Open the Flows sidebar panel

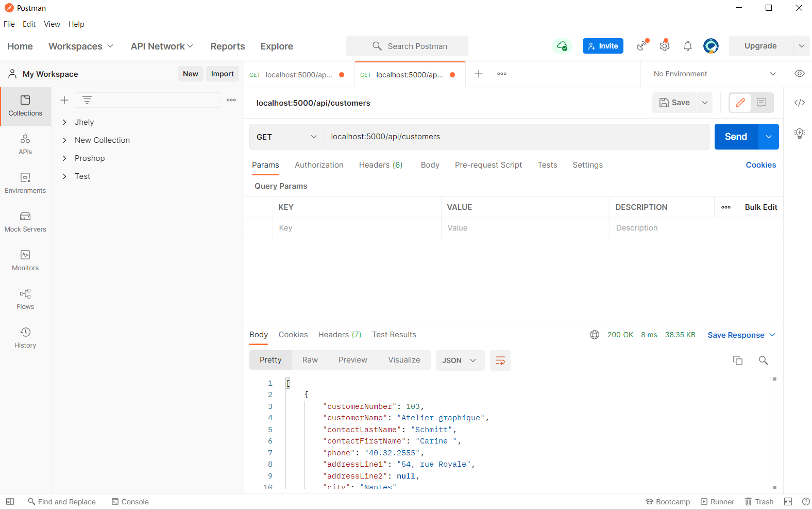(25, 299)
